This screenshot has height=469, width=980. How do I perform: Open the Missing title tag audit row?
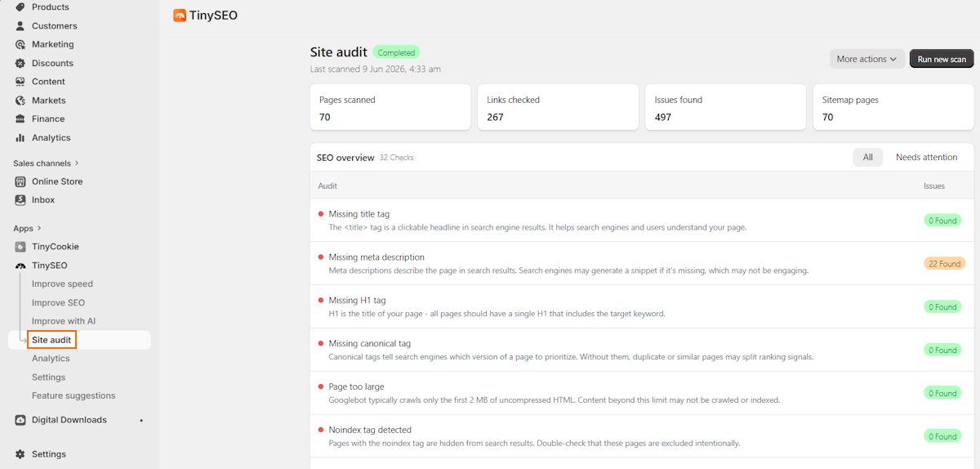click(642, 221)
